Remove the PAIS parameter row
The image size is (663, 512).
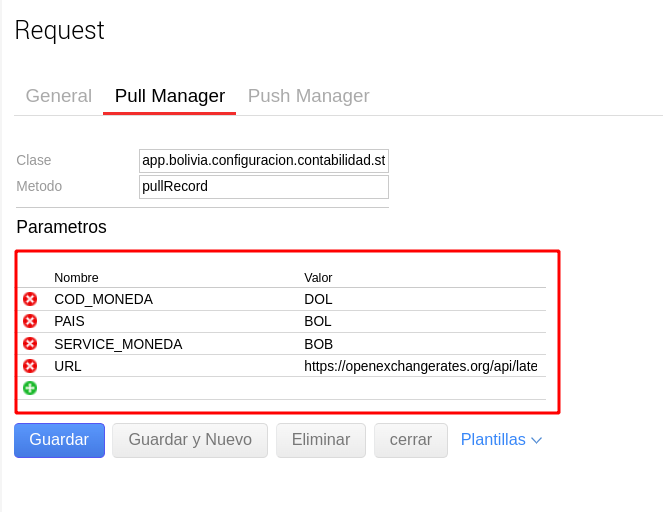pos(30,321)
